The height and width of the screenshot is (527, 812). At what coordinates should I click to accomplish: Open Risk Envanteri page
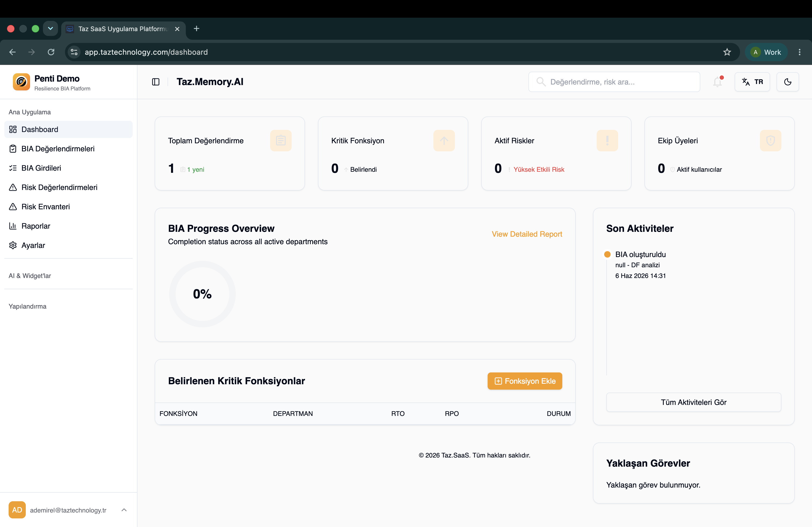(x=68, y=207)
